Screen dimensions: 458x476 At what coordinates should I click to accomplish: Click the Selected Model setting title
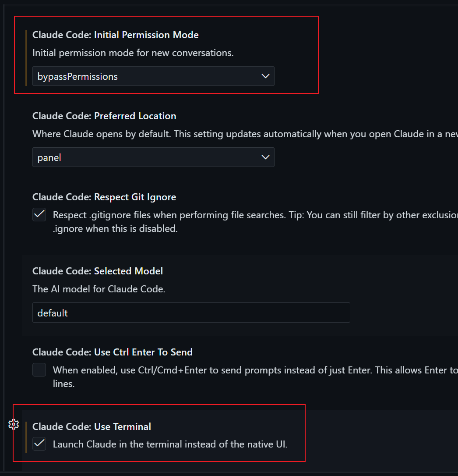(x=98, y=271)
